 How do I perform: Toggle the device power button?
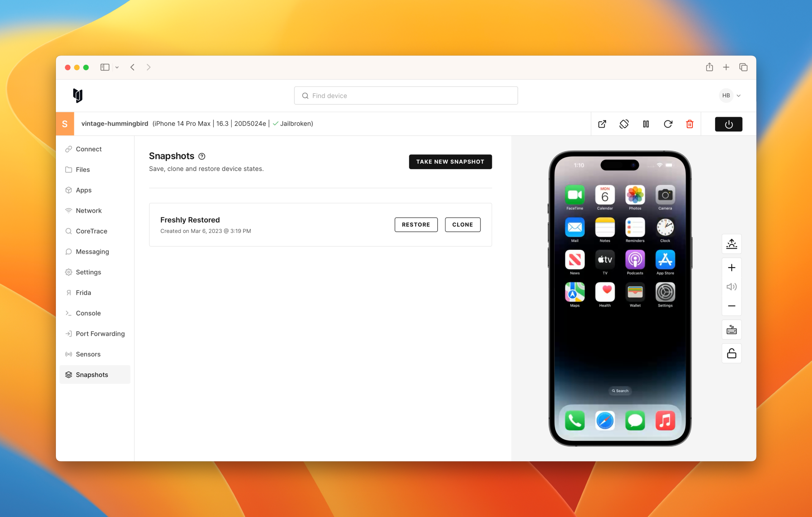tap(728, 124)
